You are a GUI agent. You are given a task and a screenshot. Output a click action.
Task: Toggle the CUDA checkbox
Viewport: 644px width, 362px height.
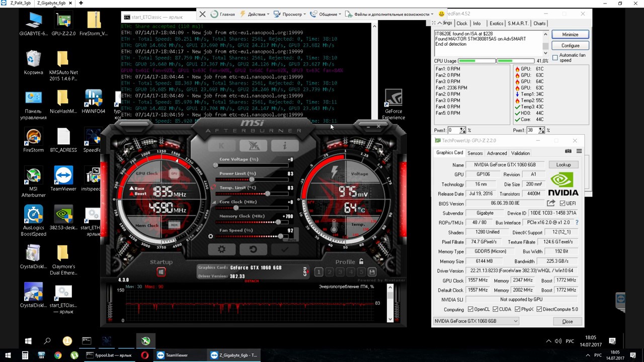click(495, 310)
